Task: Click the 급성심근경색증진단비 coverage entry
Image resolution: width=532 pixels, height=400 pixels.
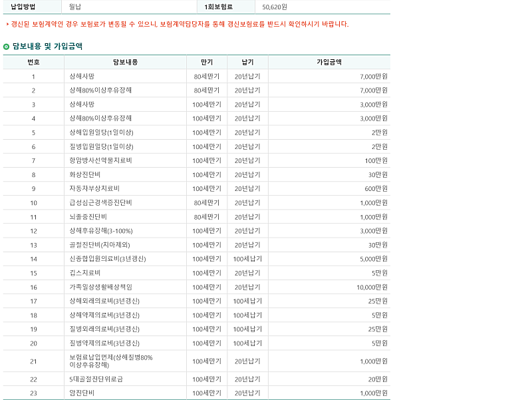Action: pyautogui.click(x=100, y=202)
